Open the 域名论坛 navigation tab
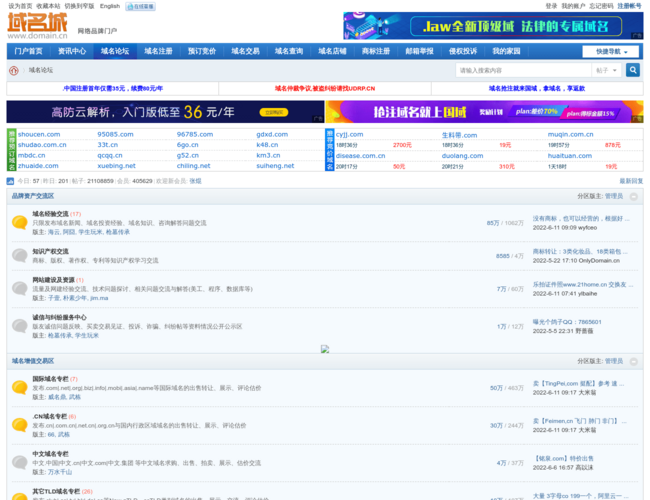650x500 pixels. [x=115, y=51]
